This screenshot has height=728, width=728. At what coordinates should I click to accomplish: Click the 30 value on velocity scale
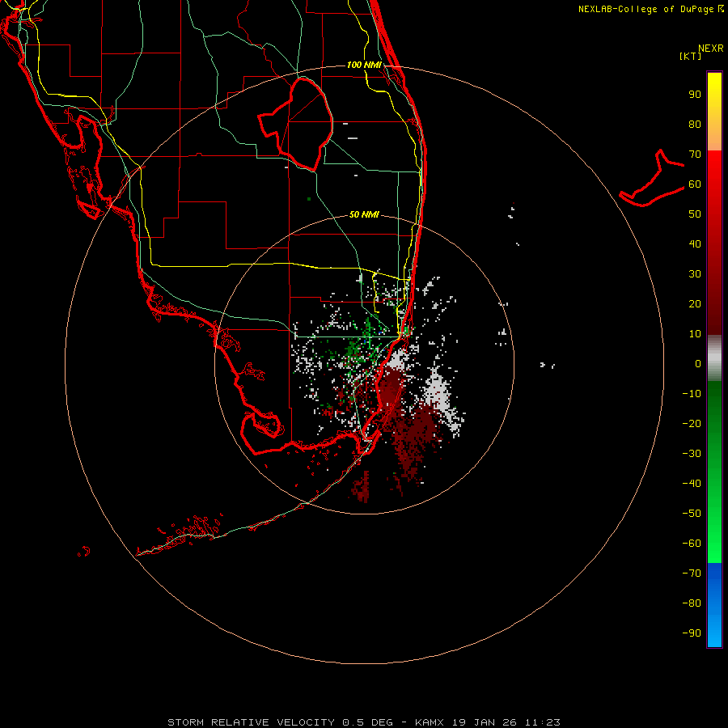click(x=695, y=274)
